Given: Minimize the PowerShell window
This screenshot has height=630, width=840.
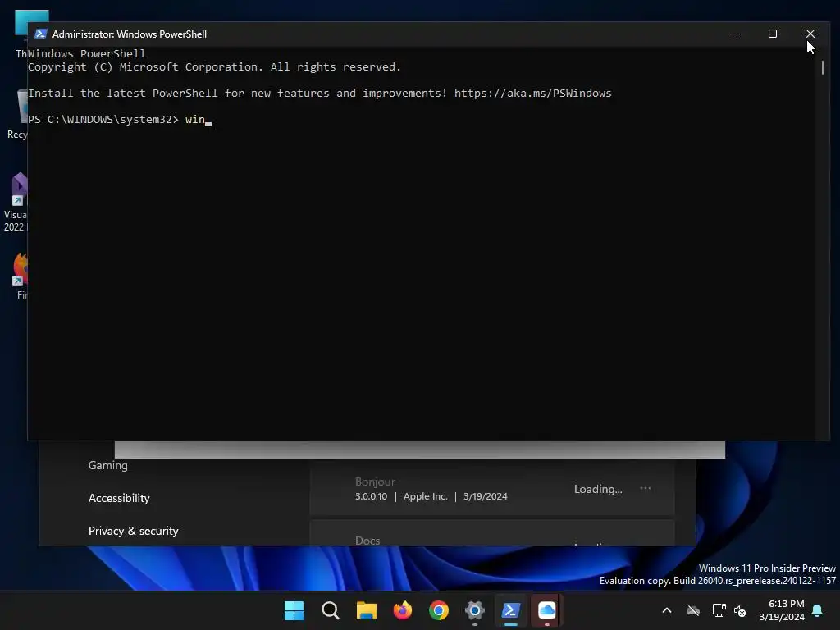Looking at the screenshot, I should pyautogui.click(x=736, y=34).
